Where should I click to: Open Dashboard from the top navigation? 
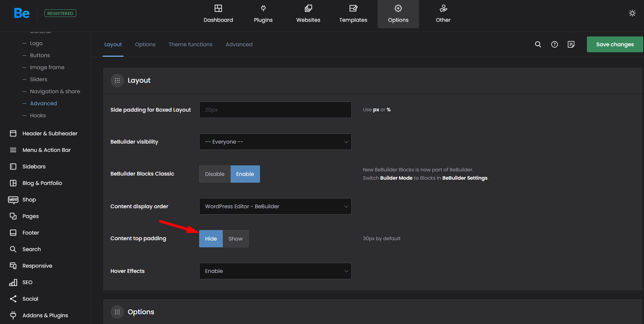coord(218,14)
